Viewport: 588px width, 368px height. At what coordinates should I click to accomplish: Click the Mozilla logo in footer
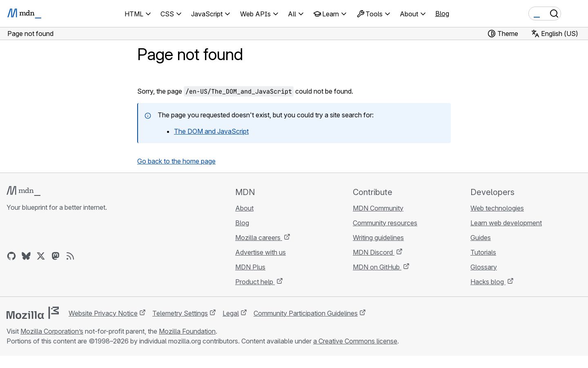[x=33, y=313]
